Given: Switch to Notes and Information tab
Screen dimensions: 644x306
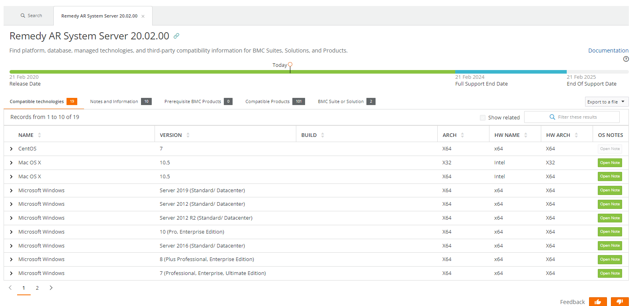Looking at the screenshot, I should click(x=114, y=101).
